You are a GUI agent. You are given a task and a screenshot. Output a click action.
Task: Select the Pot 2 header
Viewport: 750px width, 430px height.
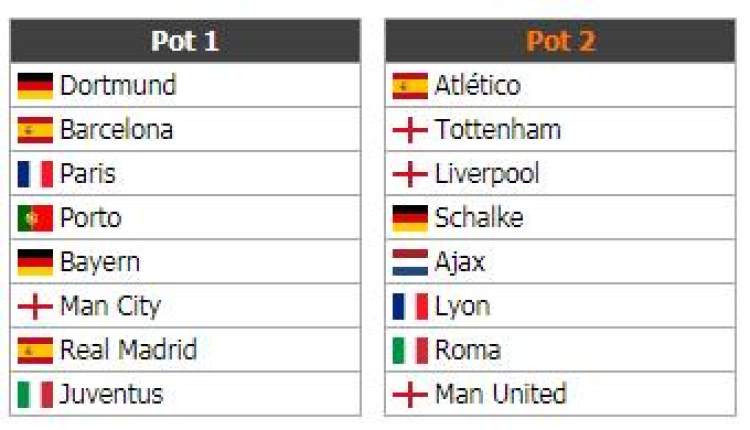click(560, 41)
